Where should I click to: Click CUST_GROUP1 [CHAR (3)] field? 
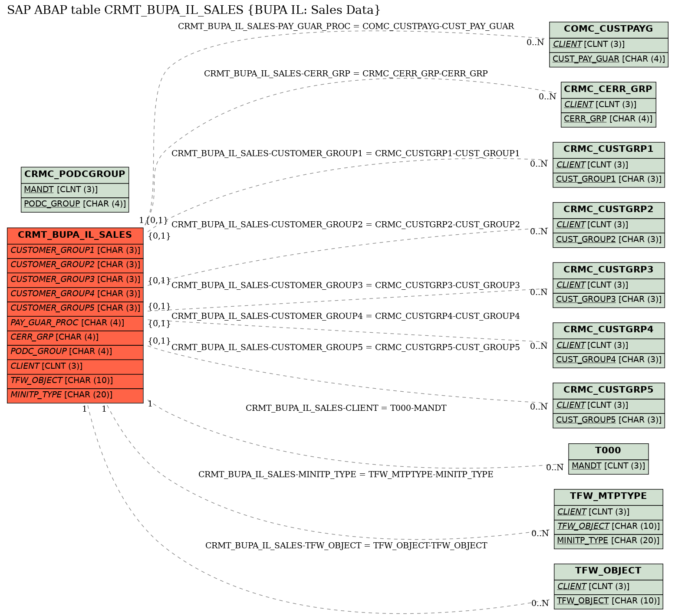coord(609,179)
